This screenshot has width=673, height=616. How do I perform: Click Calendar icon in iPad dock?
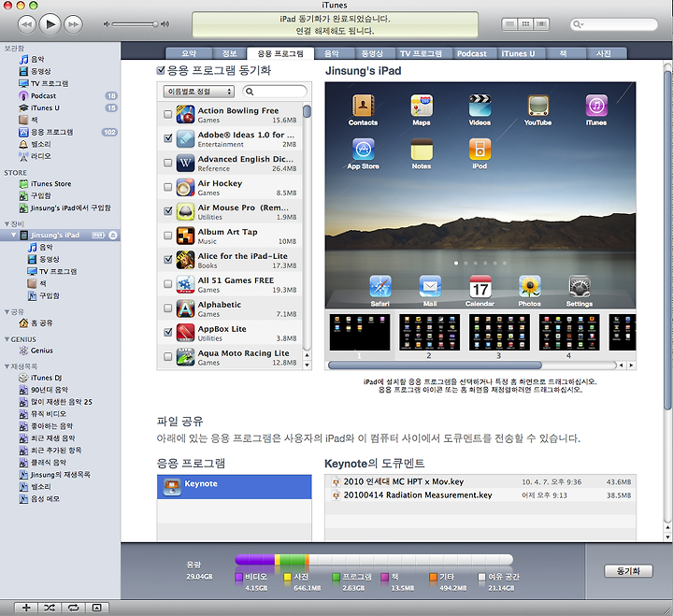[480, 287]
